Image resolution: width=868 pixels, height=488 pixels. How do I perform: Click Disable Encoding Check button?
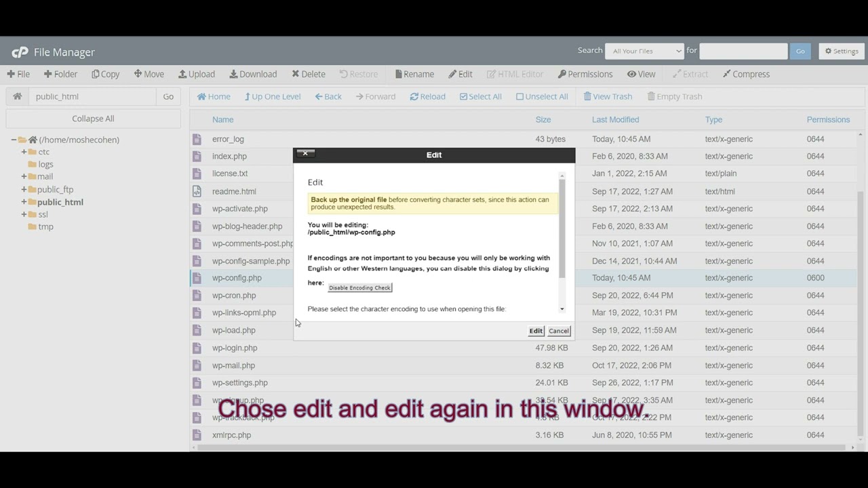click(x=360, y=288)
